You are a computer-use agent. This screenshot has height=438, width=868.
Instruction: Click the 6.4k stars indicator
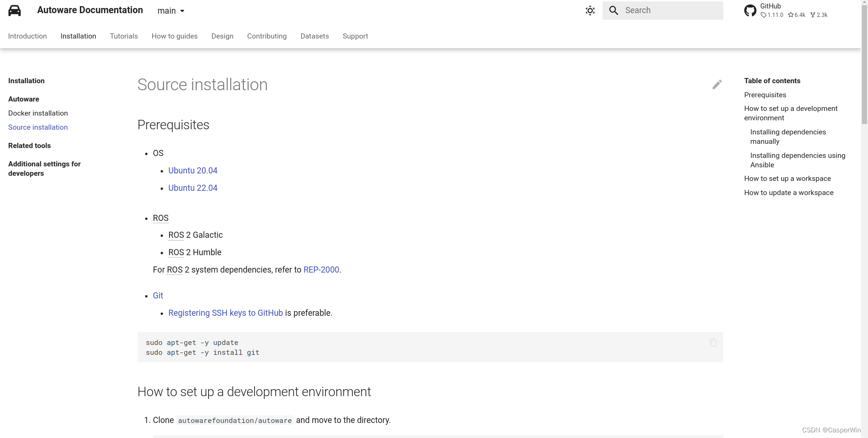(x=796, y=15)
